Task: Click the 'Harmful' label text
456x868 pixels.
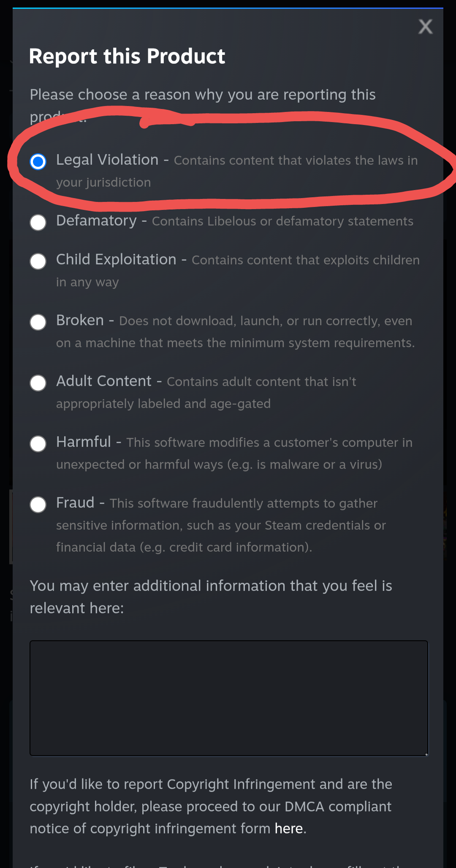Action: (x=84, y=442)
